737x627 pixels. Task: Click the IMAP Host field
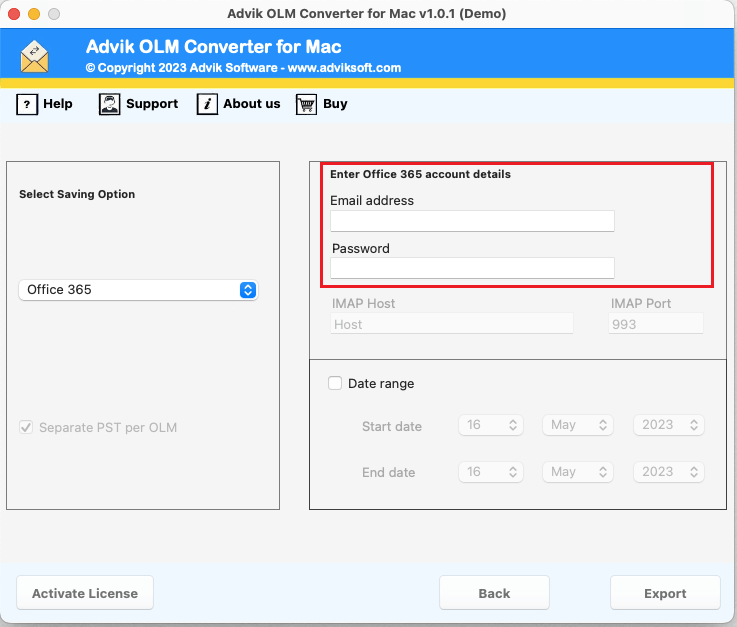452,324
